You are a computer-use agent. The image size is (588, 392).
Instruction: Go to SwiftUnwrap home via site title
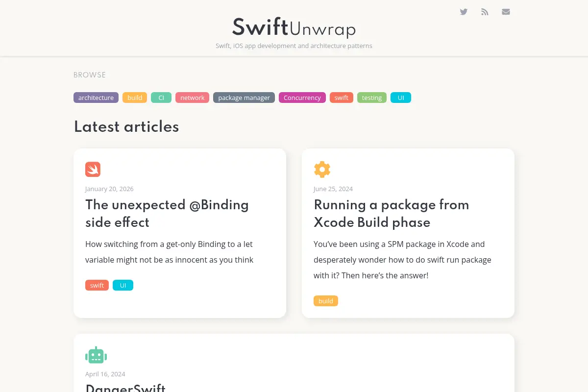294,27
